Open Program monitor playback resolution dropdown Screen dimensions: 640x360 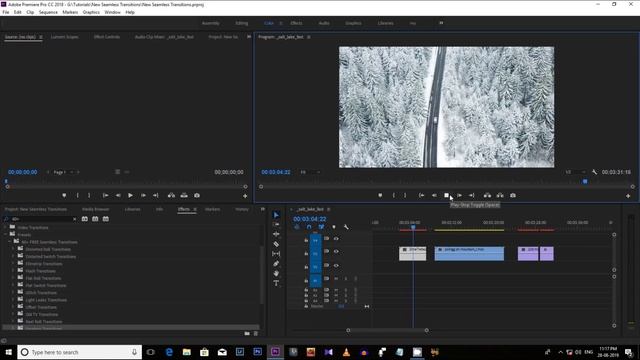click(x=576, y=172)
